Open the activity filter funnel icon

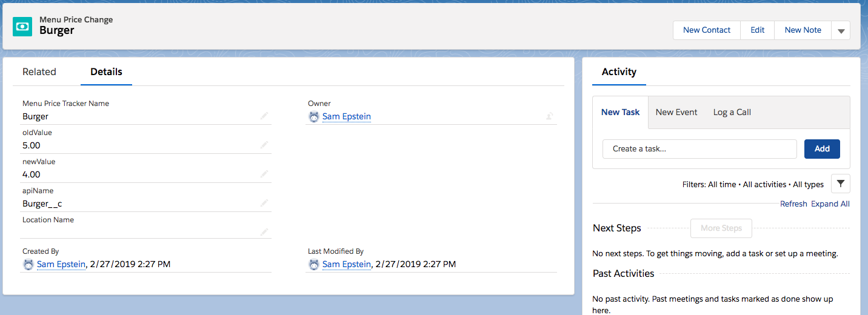coord(841,184)
